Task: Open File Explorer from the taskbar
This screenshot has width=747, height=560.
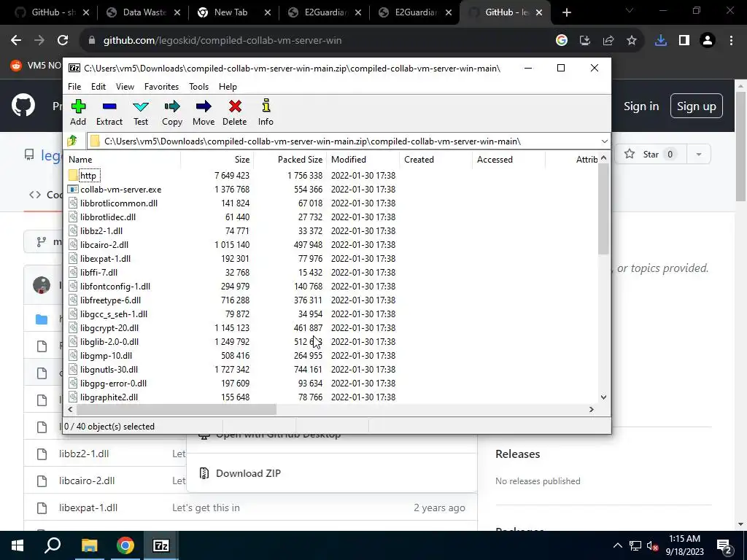Action: (x=89, y=545)
